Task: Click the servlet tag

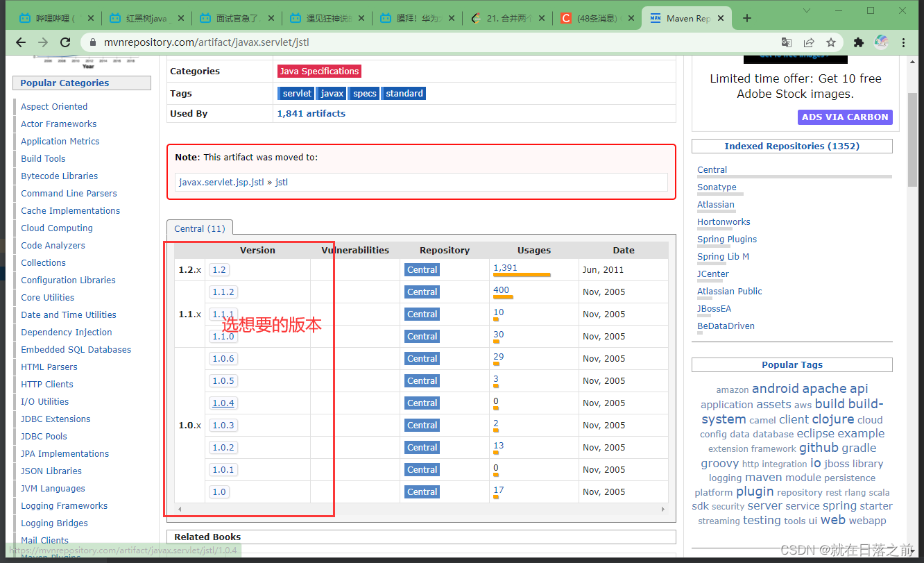Action: 297,93
